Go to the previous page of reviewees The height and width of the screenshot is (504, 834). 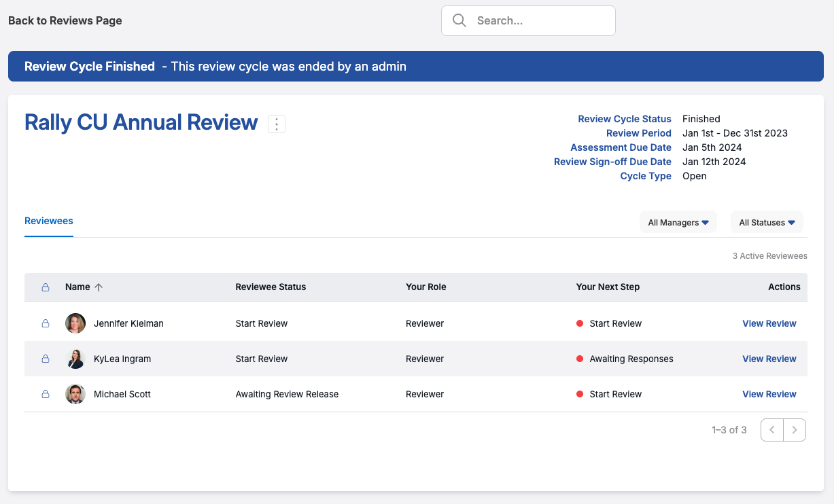coord(772,430)
